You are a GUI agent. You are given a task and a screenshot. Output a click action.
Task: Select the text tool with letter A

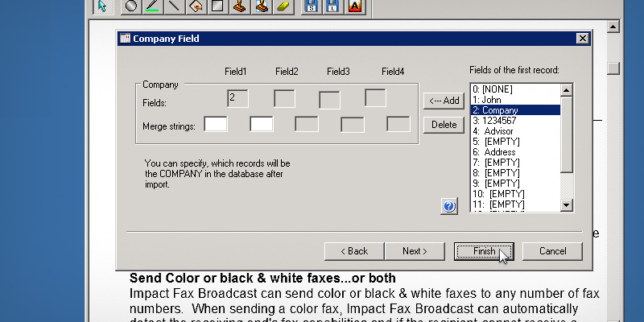click(x=356, y=6)
